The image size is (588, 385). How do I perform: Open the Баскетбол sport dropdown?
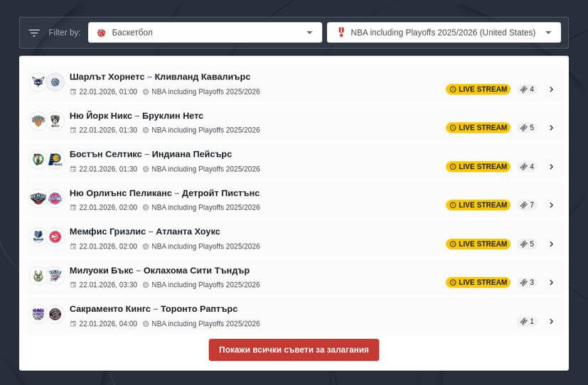pos(205,33)
